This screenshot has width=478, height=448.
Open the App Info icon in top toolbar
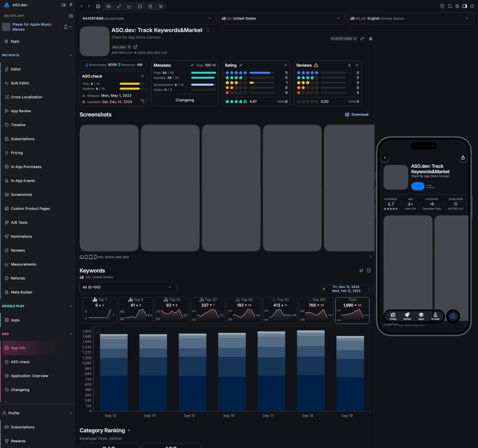pos(98,6)
